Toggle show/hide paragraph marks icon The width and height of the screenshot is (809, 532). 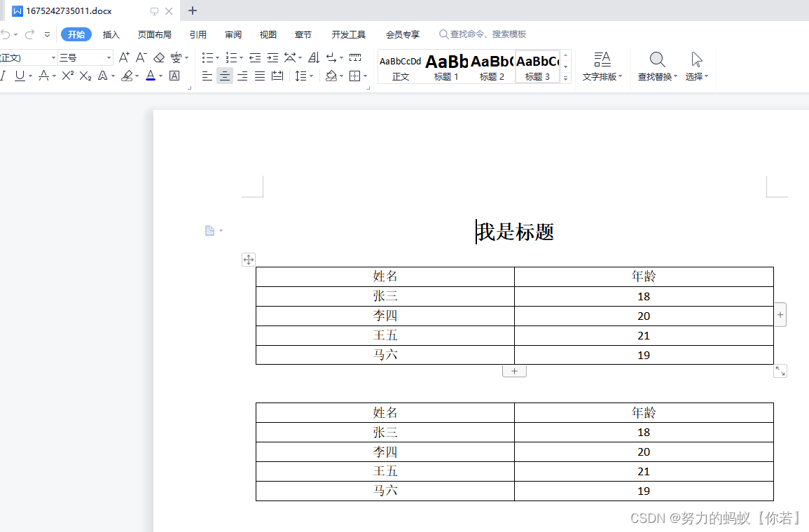click(x=332, y=57)
